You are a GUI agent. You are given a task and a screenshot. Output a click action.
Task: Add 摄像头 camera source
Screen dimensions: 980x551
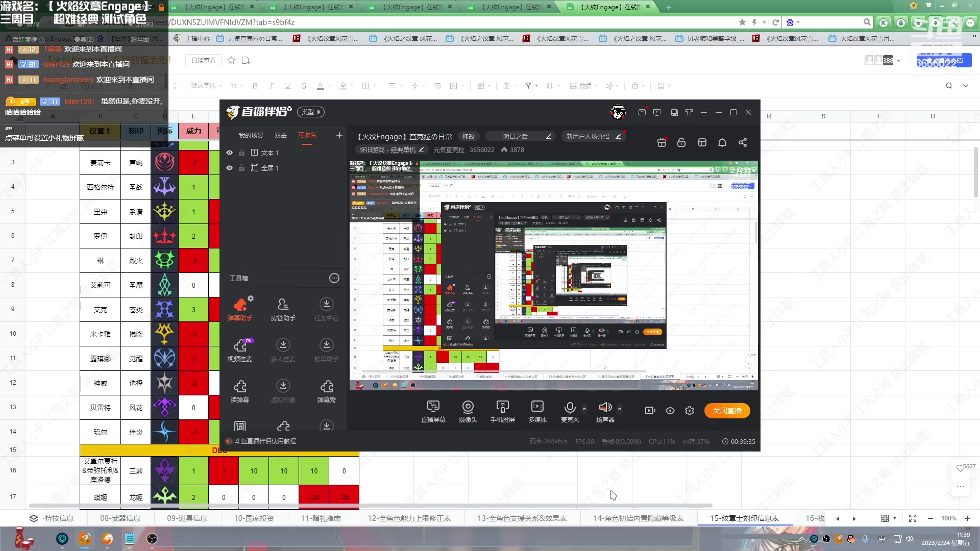pyautogui.click(x=468, y=411)
